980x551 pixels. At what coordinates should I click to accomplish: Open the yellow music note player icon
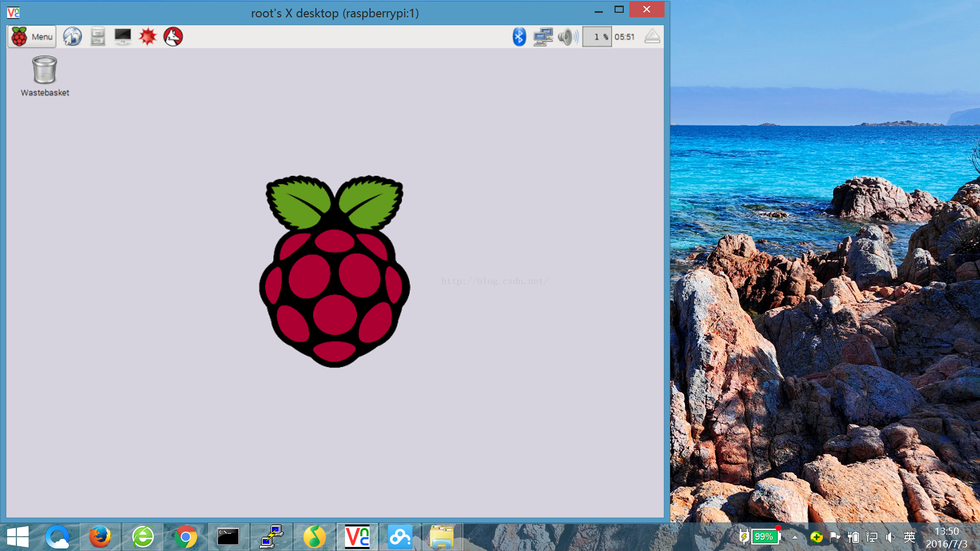pyautogui.click(x=314, y=537)
